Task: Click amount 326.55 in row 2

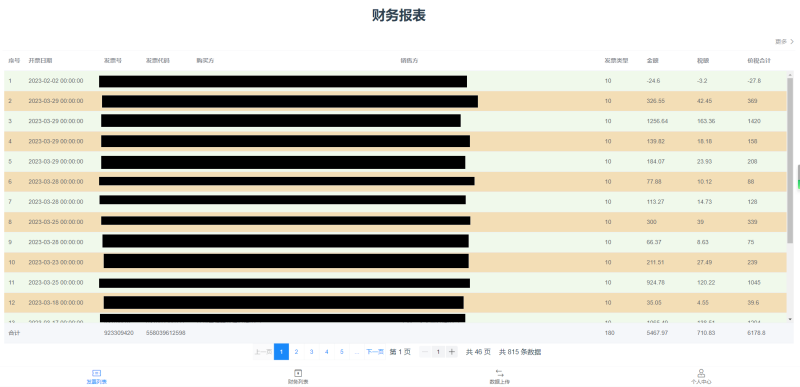Action: tap(656, 101)
